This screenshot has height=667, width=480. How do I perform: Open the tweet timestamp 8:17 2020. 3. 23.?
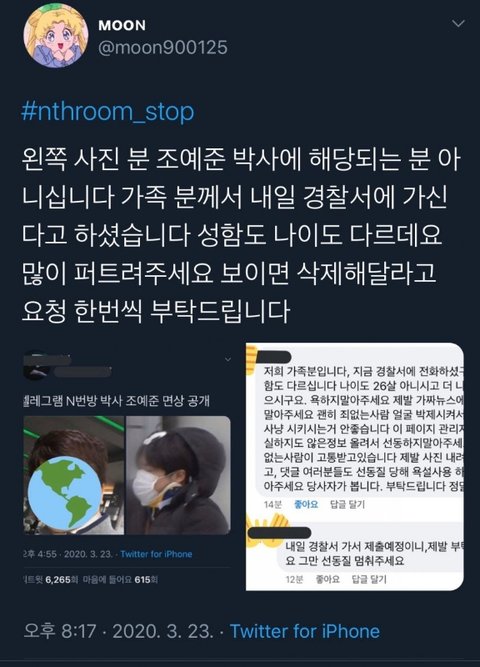click(118, 631)
